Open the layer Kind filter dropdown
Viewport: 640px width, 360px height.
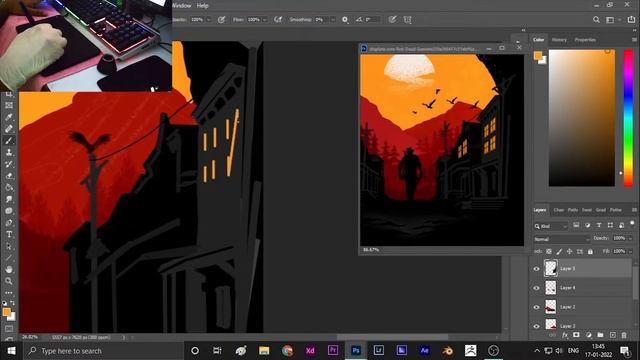[x=551, y=226]
